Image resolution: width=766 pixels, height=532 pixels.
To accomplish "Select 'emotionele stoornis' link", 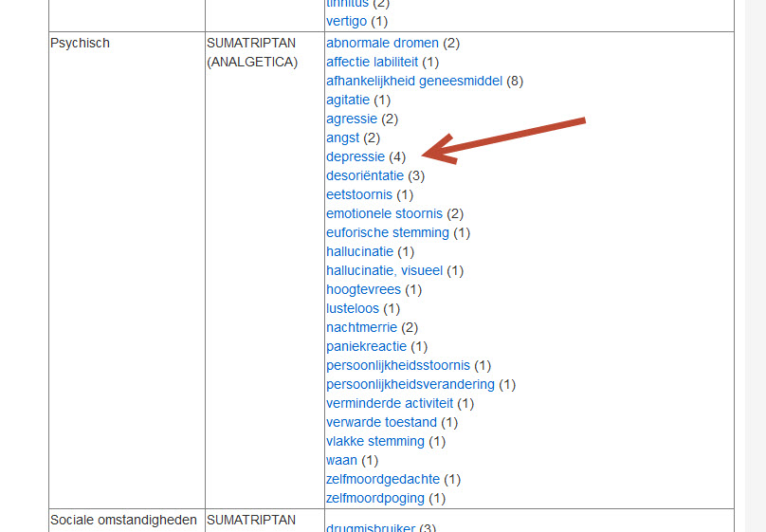I will pyautogui.click(x=384, y=213).
